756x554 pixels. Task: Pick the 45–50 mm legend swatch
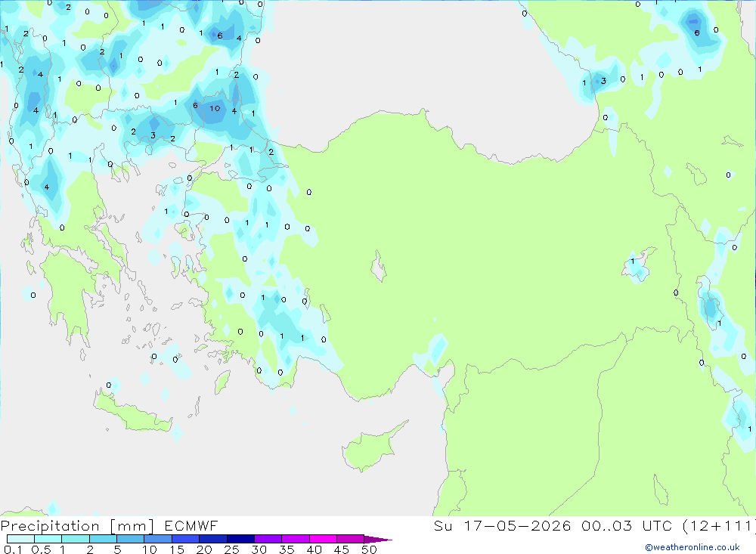351,539
